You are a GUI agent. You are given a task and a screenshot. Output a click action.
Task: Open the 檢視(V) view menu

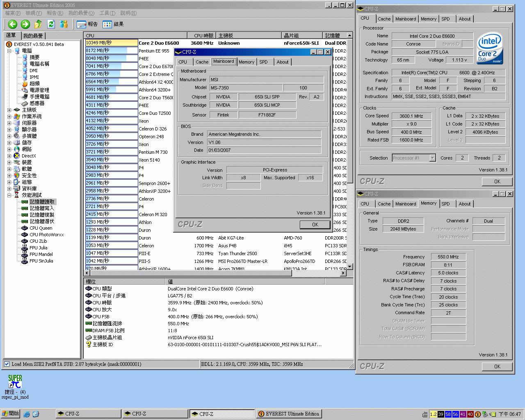pyautogui.click(x=34, y=13)
